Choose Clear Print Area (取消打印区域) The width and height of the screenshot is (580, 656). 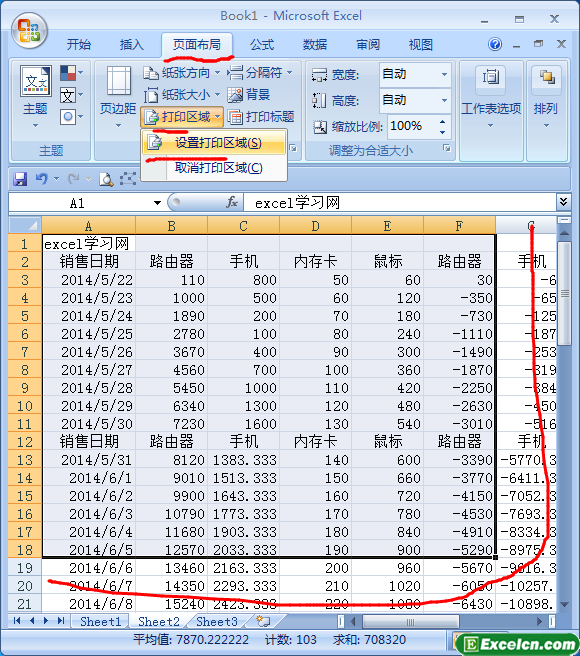click(x=214, y=168)
